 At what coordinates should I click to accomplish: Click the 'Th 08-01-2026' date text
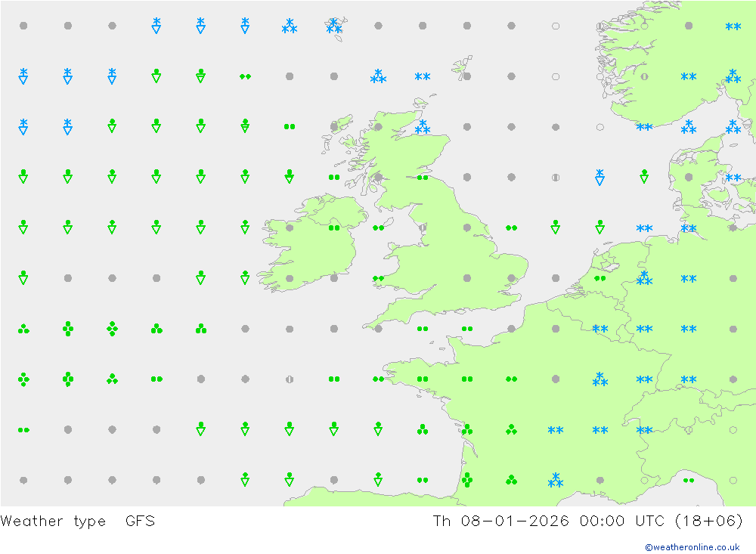click(500, 522)
